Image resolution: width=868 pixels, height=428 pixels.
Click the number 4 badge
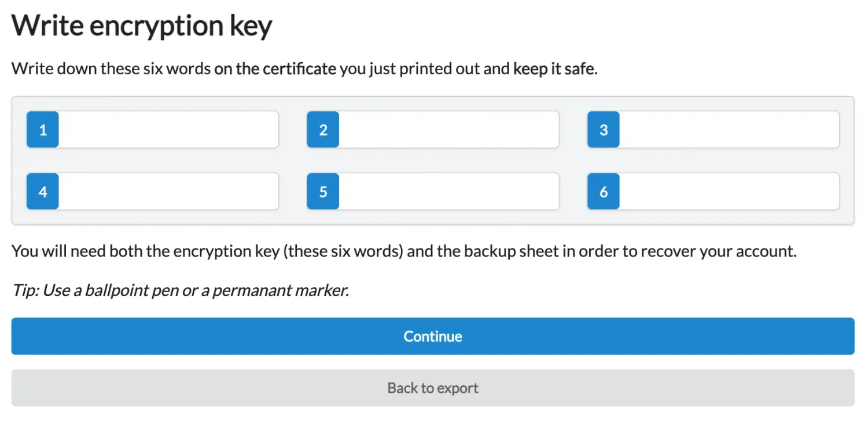pyautogui.click(x=42, y=191)
